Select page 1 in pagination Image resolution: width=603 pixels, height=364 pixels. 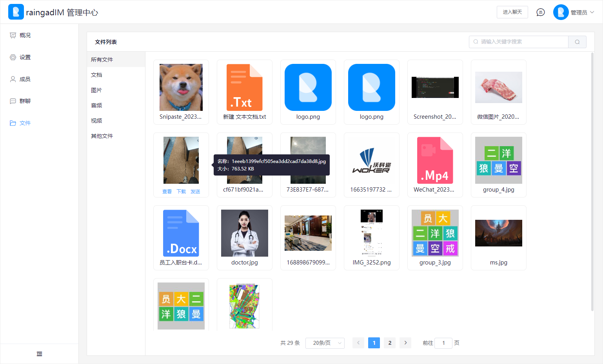(x=374, y=343)
